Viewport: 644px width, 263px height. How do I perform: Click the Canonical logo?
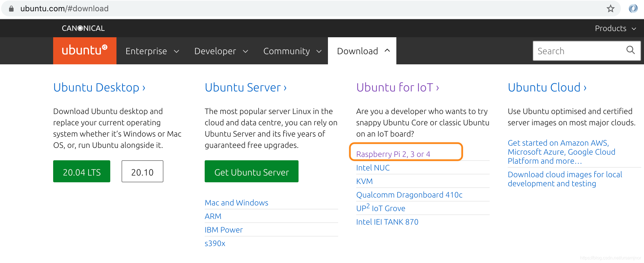(83, 28)
